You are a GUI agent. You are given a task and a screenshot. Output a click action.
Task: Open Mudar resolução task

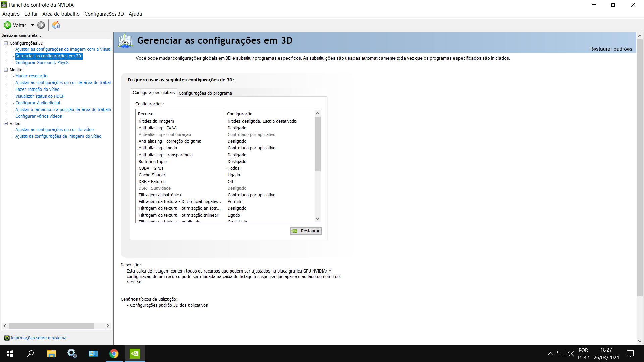[x=31, y=76]
